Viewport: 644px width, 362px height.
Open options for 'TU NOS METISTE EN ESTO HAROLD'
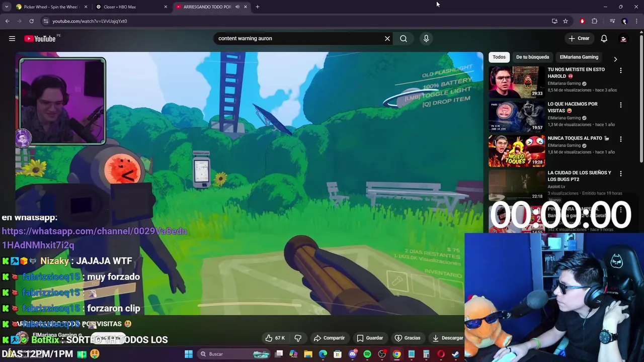point(620,70)
